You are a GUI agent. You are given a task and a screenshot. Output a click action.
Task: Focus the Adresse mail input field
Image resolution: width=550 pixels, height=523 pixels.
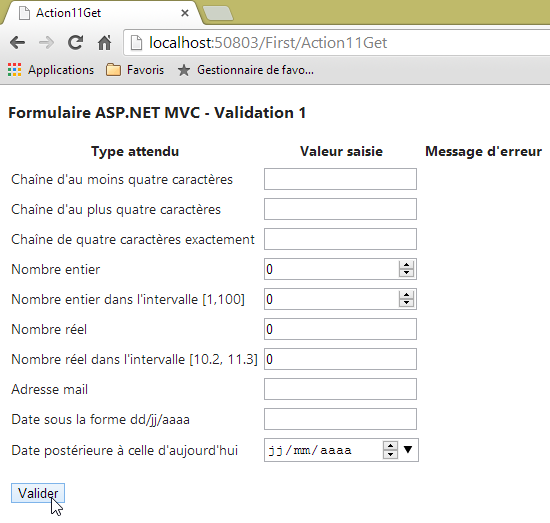point(340,389)
